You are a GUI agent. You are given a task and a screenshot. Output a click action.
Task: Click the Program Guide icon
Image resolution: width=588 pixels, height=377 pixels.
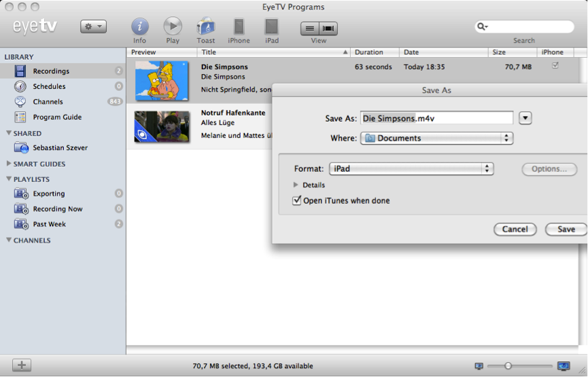[x=20, y=117]
